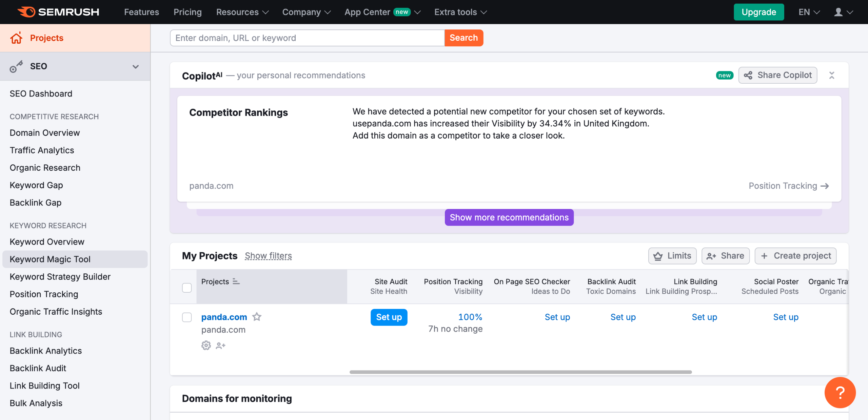The image size is (868, 420).
Task: Open Position Tracking from Copilot card
Action: [x=789, y=186]
